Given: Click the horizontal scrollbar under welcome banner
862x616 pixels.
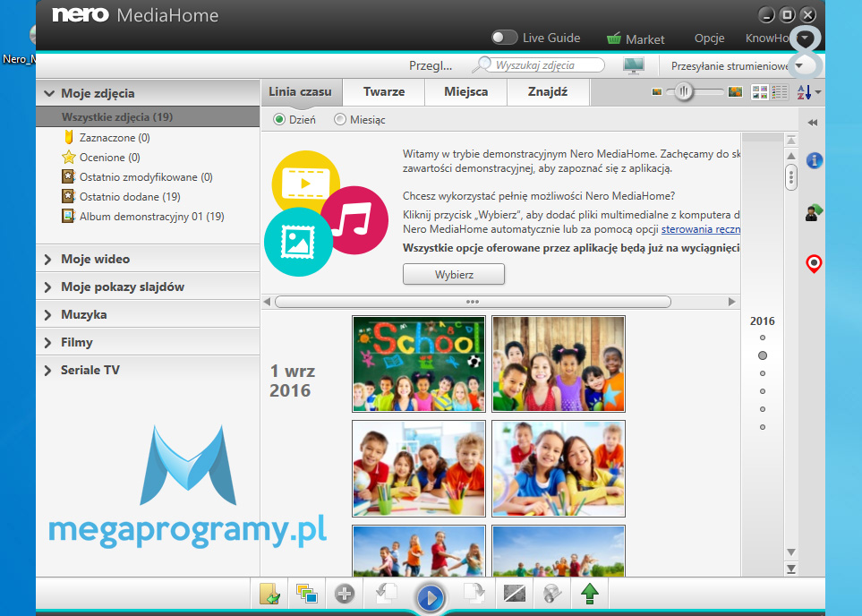Looking at the screenshot, I should (473, 302).
